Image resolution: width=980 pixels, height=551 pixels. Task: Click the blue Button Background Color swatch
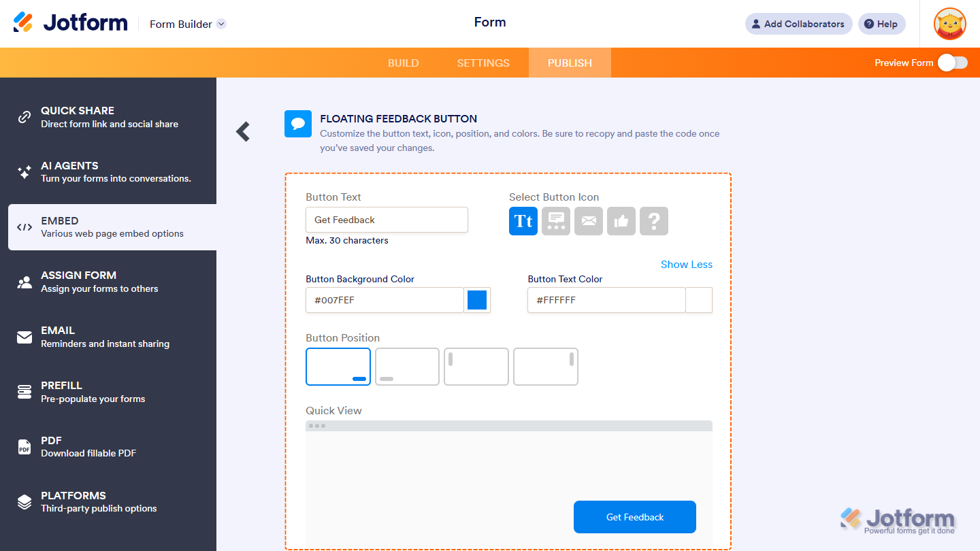tap(476, 299)
